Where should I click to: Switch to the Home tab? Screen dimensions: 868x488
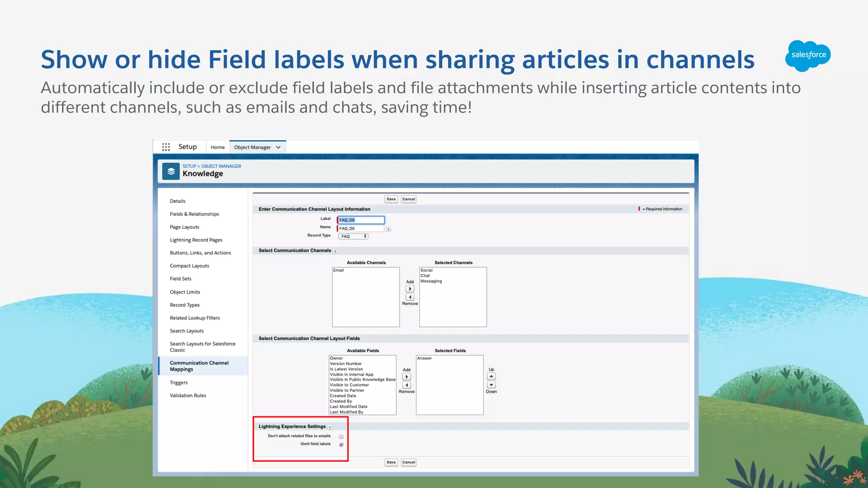217,147
